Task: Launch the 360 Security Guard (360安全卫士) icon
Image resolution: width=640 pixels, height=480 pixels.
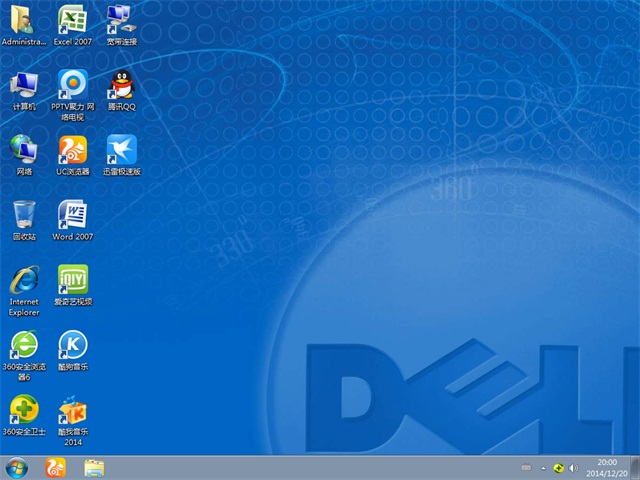Action: pos(24,409)
